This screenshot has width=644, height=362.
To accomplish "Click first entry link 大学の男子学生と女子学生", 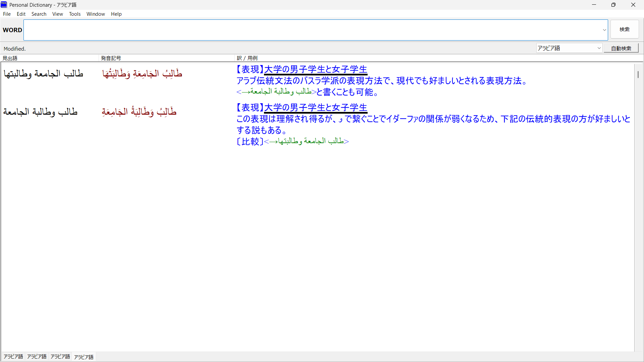I will [x=316, y=69].
